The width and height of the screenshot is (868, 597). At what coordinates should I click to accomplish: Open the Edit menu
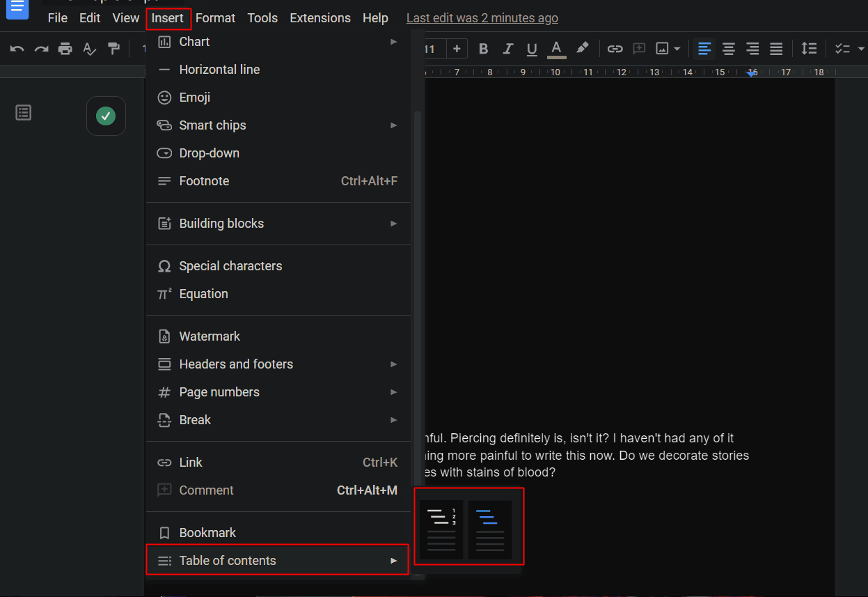pos(90,18)
